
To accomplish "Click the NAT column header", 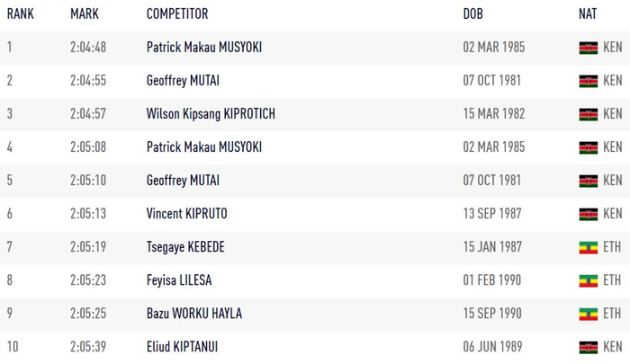I will (x=588, y=14).
